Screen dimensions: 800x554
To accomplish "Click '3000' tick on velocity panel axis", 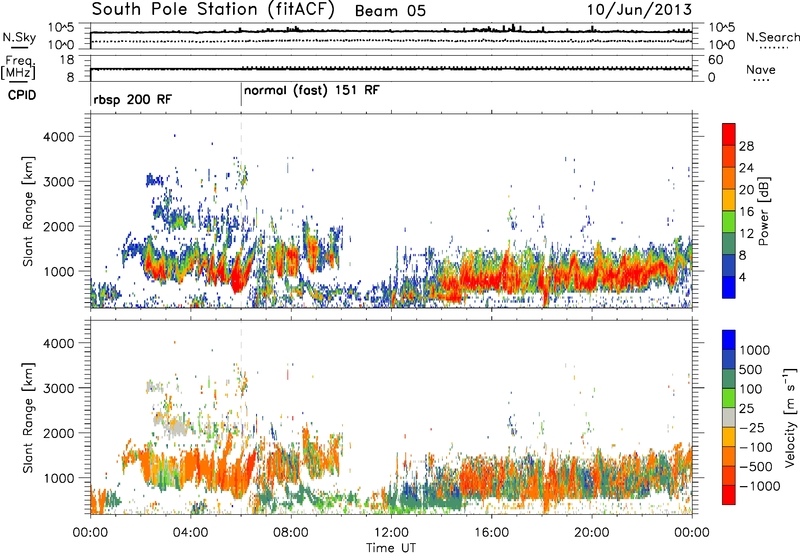I will tap(59, 388).
